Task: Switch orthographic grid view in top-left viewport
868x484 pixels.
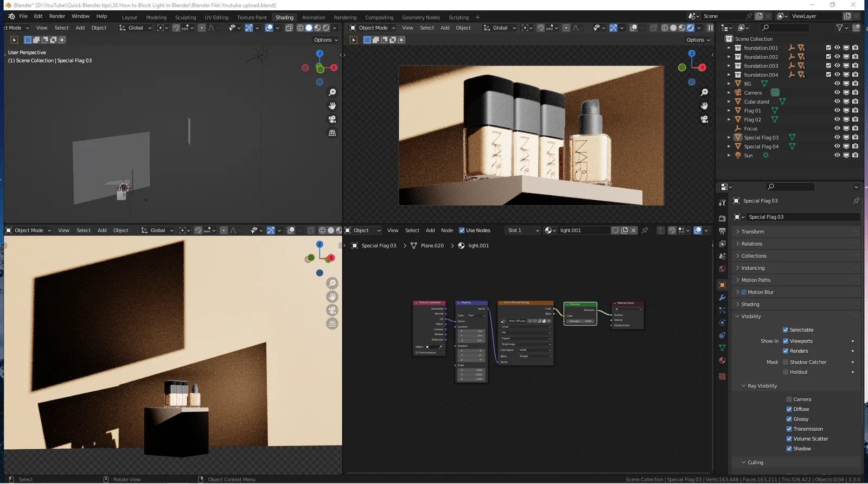Action: [x=333, y=133]
